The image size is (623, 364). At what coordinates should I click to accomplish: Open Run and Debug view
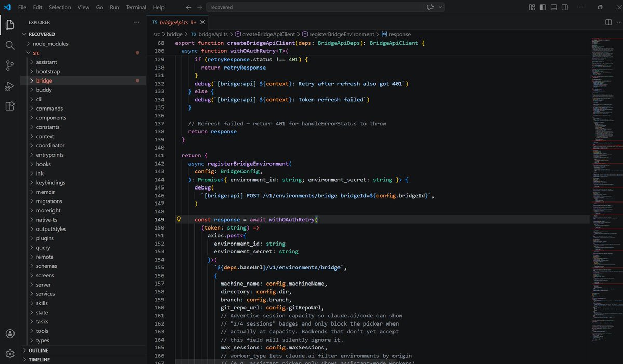click(x=10, y=86)
